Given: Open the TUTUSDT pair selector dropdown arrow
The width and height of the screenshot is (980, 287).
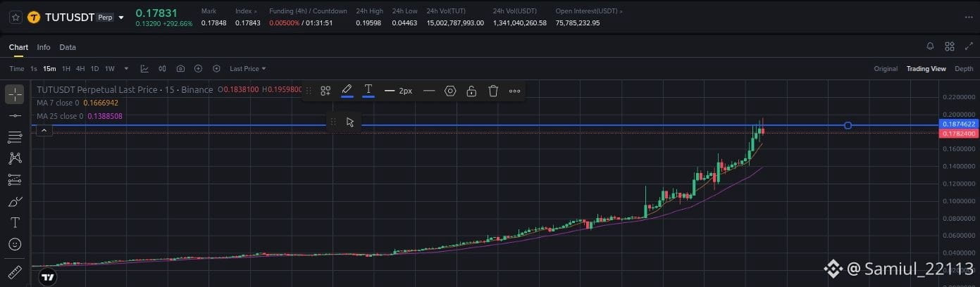Looking at the screenshot, I should pyautogui.click(x=121, y=18).
